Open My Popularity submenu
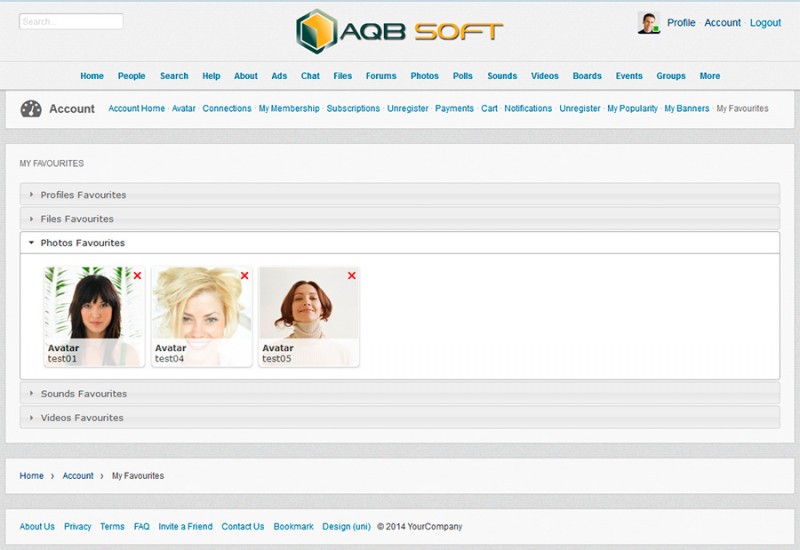This screenshot has height=550, width=800. [632, 108]
